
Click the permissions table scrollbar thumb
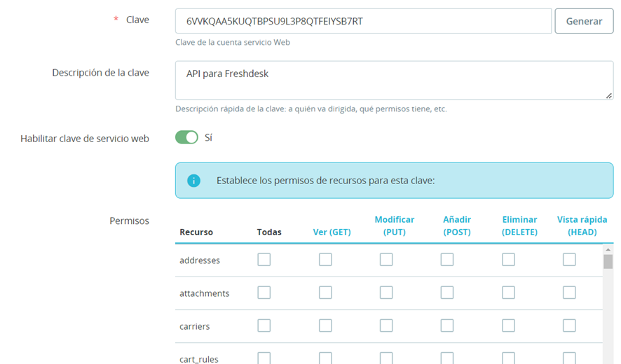(x=608, y=261)
